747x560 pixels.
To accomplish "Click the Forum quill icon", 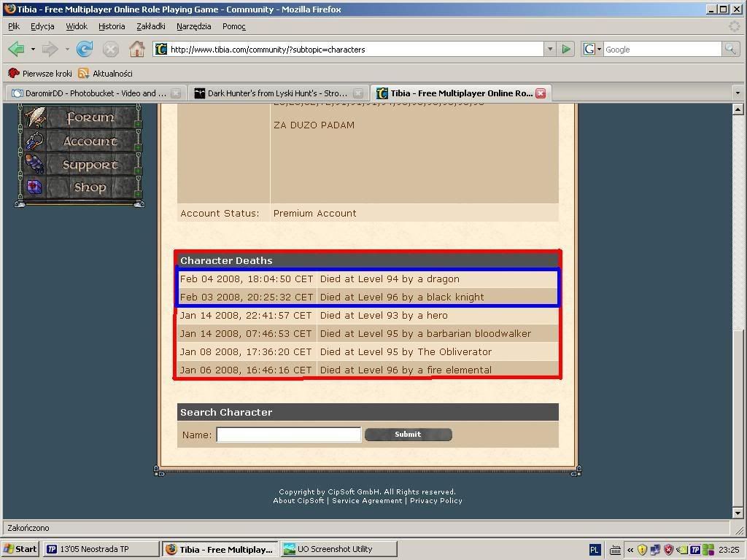I will pos(35,117).
